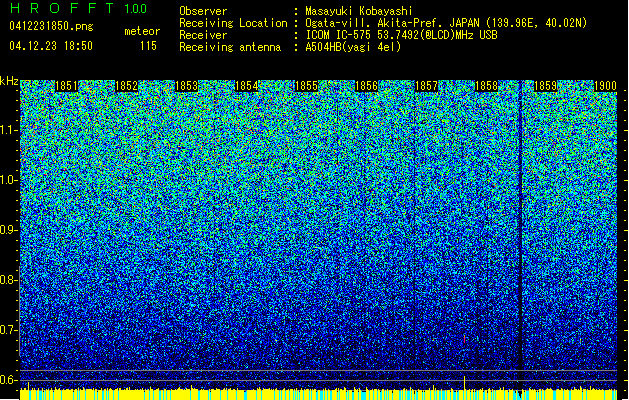Viewport: 629px width, 400px height.
Task: Click the 'Observer' field label
Action: click(x=203, y=11)
